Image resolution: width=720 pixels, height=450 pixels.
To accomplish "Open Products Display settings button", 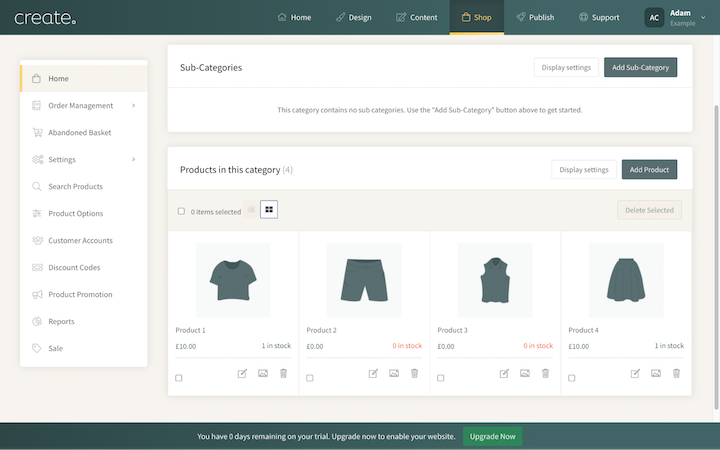I will (x=584, y=169).
